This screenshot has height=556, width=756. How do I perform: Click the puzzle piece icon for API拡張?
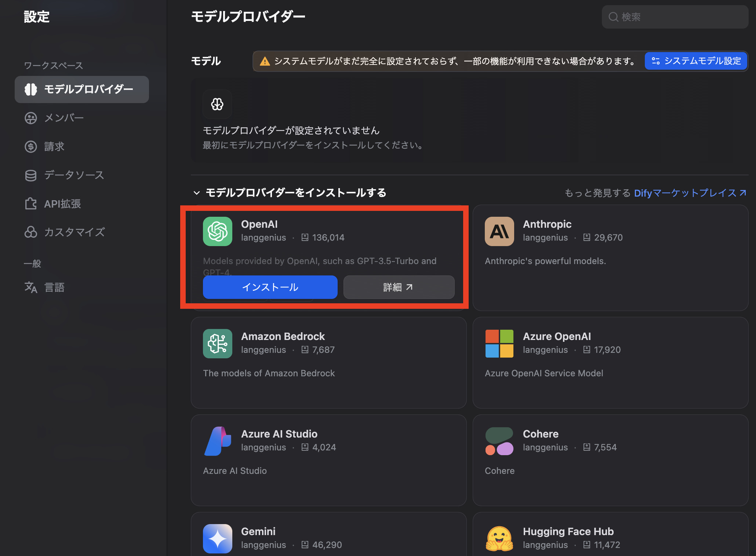click(x=31, y=204)
